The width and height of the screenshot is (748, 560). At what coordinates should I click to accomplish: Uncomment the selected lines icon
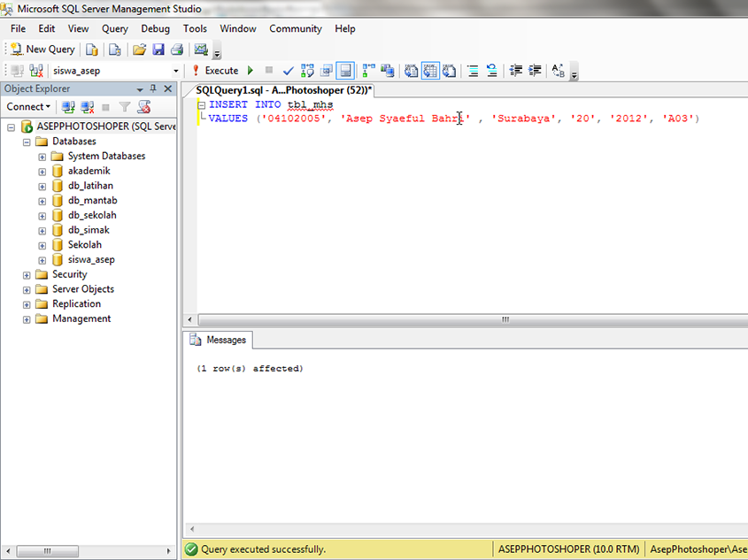[492, 71]
